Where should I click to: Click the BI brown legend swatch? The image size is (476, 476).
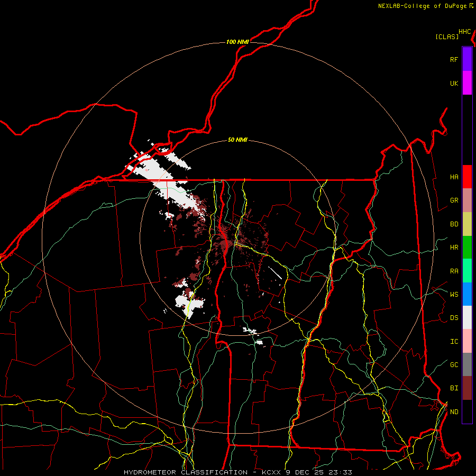tap(467, 388)
